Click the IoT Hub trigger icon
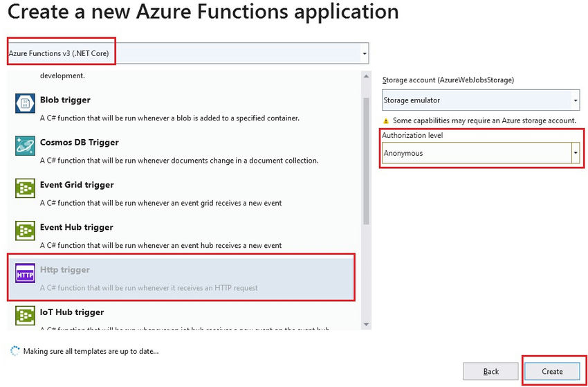The height and width of the screenshot is (387, 588). point(25,316)
